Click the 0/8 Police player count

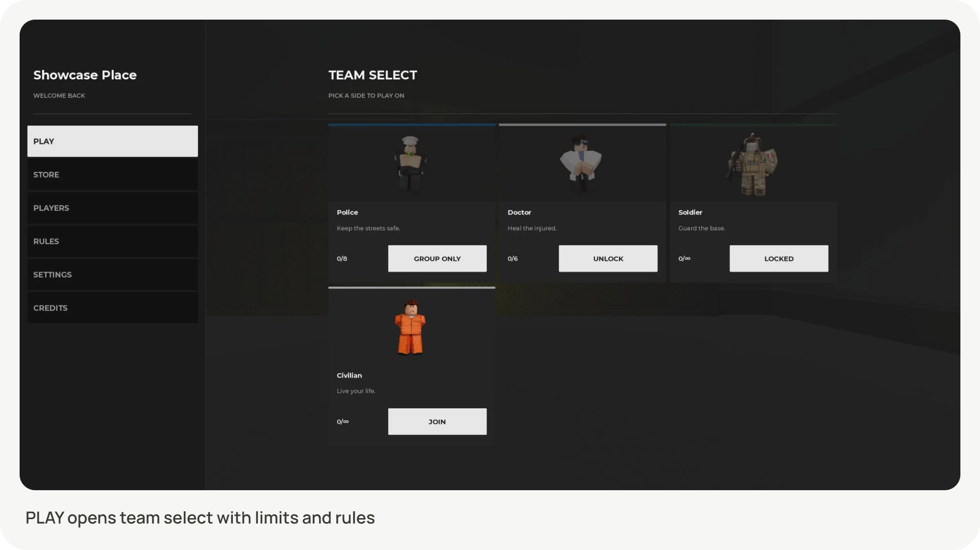(342, 258)
